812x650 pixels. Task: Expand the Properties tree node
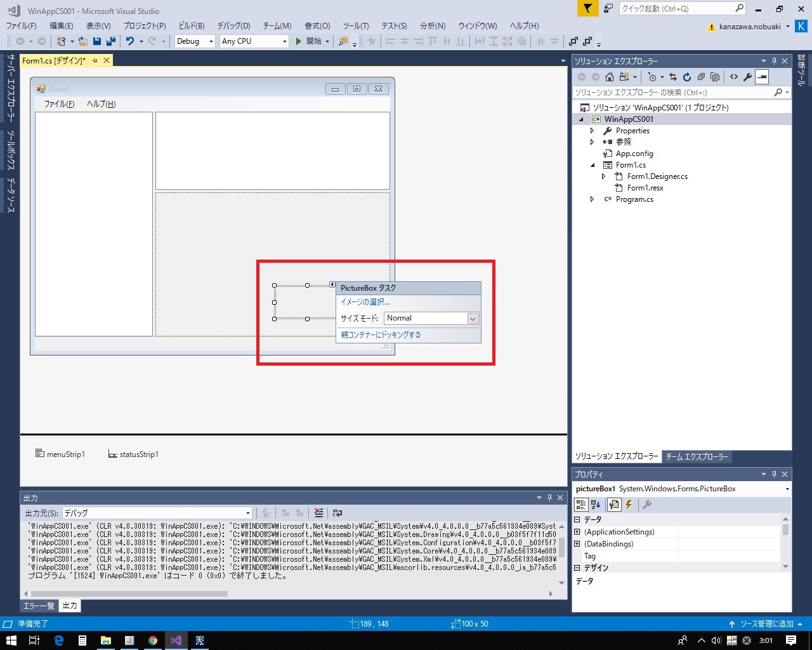(x=593, y=131)
